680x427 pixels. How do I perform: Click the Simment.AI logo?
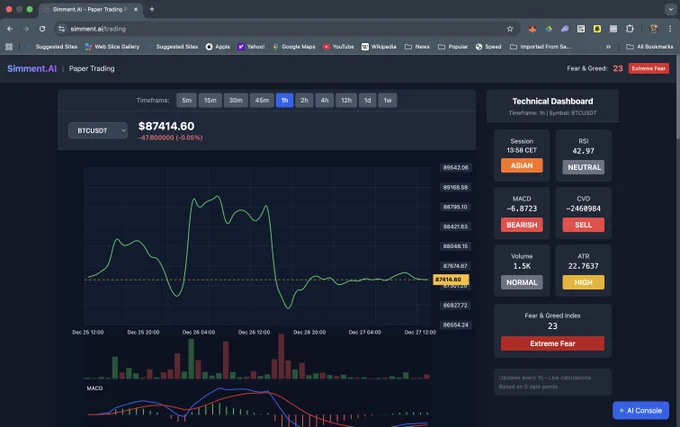(32, 68)
